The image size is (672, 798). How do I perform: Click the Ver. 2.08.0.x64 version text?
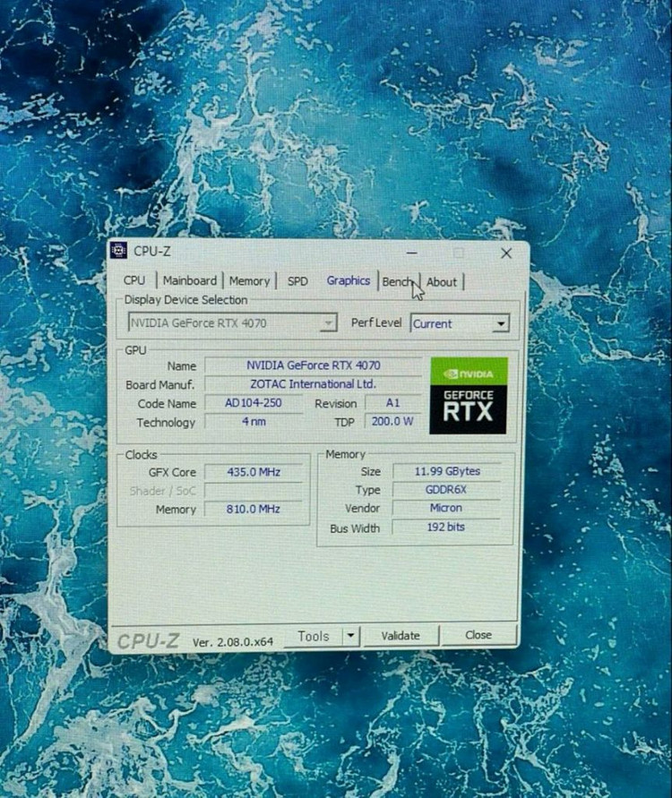click(233, 642)
